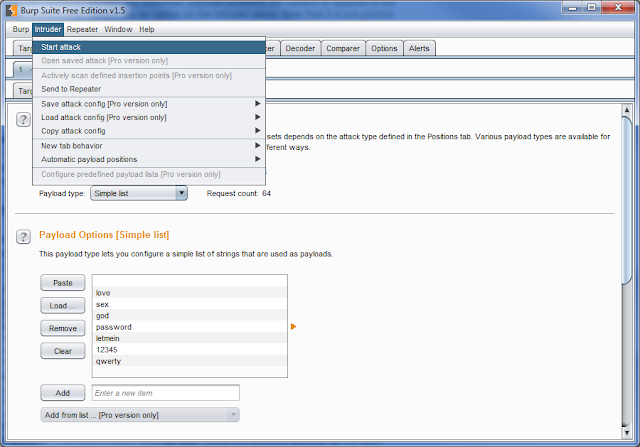Open help for Payload Options section
The image size is (640, 447).
pyautogui.click(x=23, y=236)
